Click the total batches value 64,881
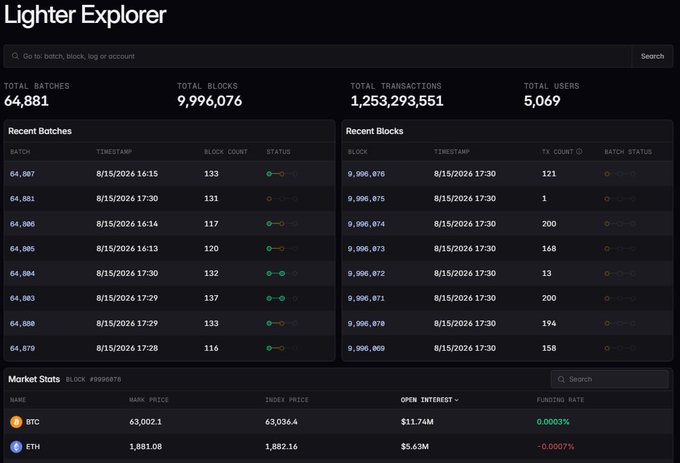Image resolution: width=680 pixels, height=463 pixels. [26, 101]
